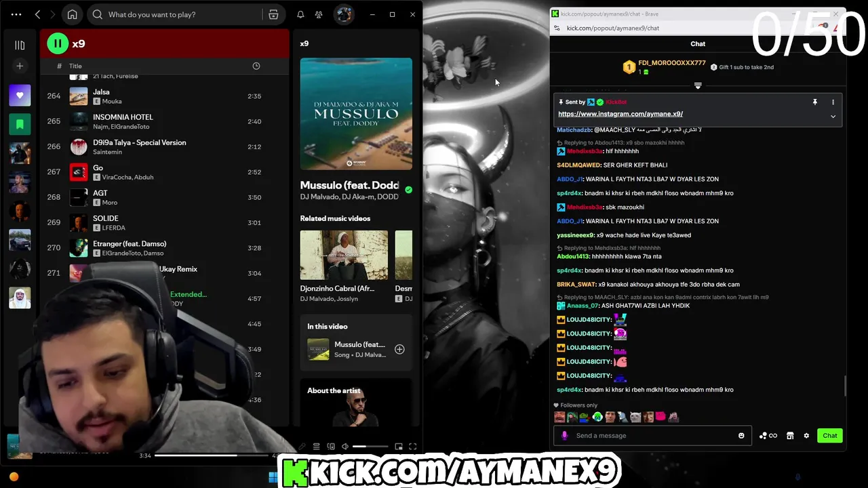
Task: Open the Spotify profile avatar menu
Action: click(x=344, y=14)
